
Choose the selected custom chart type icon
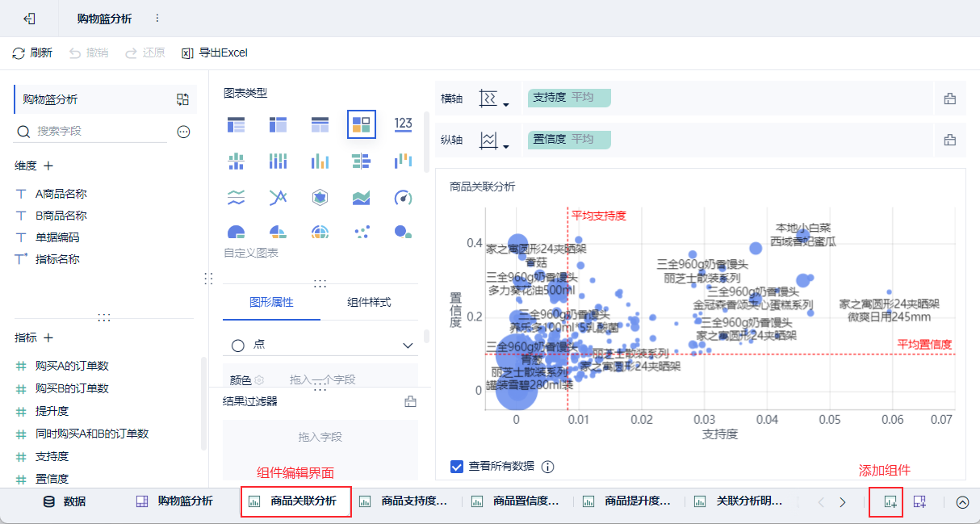tap(362, 124)
